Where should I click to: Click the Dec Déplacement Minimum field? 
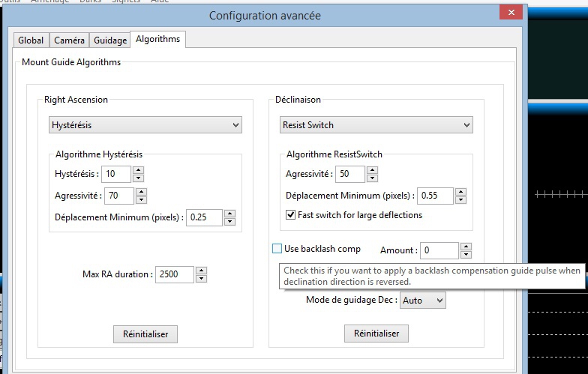pos(435,196)
